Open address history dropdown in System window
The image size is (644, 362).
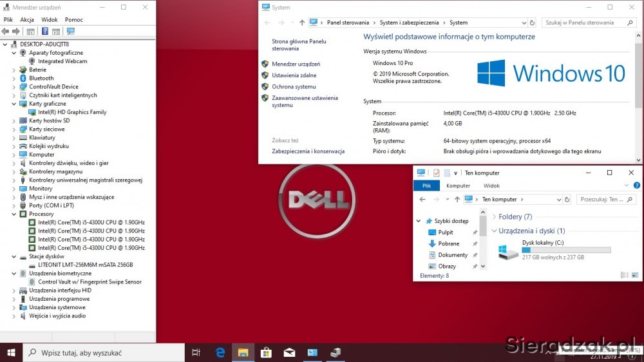pos(524,23)
